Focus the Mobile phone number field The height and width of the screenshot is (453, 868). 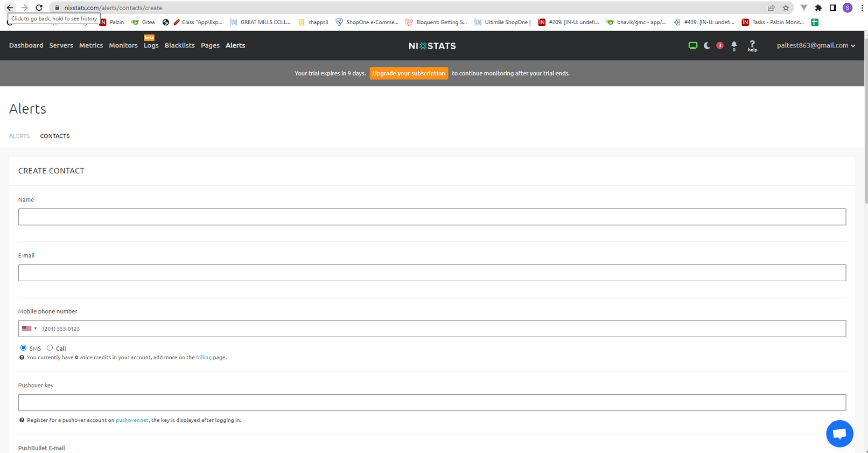pyautogui.click(x=432, y=329)
